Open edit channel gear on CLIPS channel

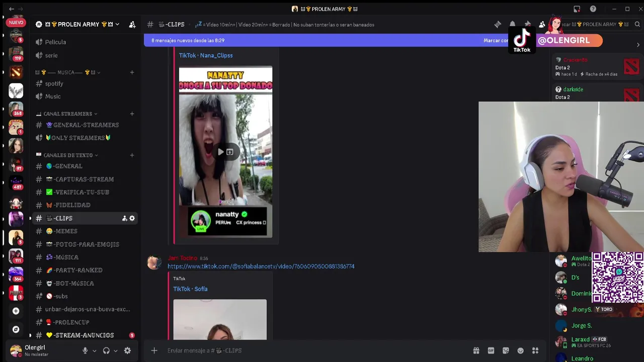(132, 218)
